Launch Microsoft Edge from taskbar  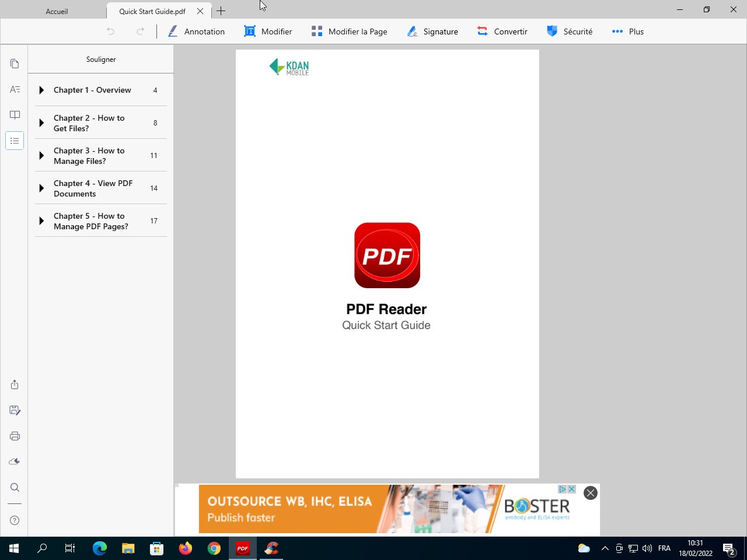[x=100, y=548]
